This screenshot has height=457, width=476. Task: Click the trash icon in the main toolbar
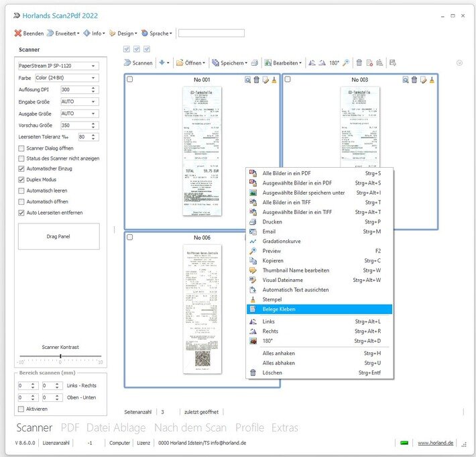click(359, 63)
